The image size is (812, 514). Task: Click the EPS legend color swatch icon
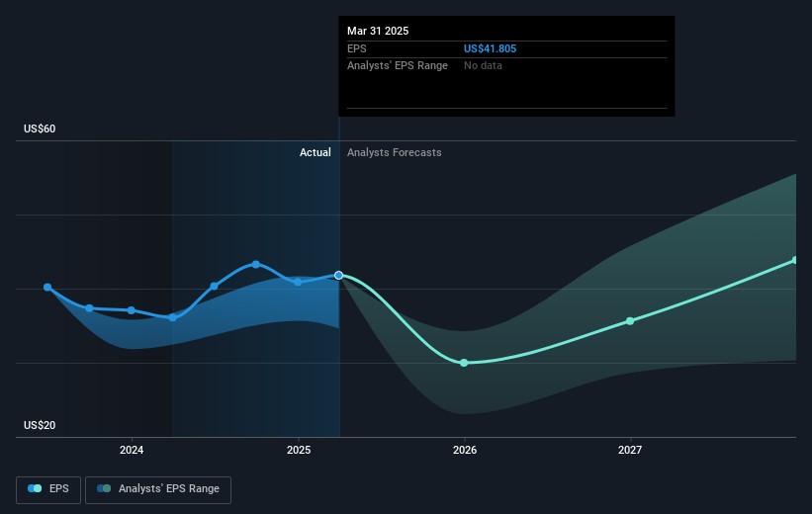tap(35, 489)
